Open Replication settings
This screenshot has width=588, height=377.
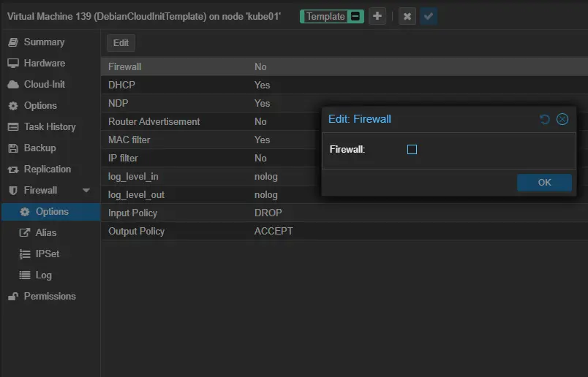coord(47,170)
